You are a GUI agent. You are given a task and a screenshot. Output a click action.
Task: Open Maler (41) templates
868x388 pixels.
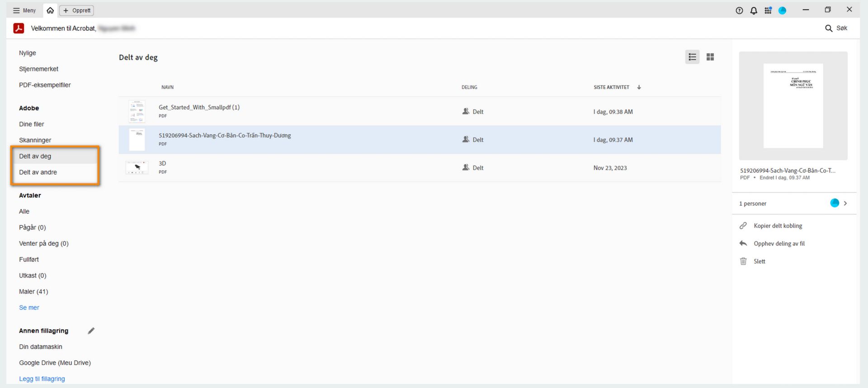[x=33, y=292]
